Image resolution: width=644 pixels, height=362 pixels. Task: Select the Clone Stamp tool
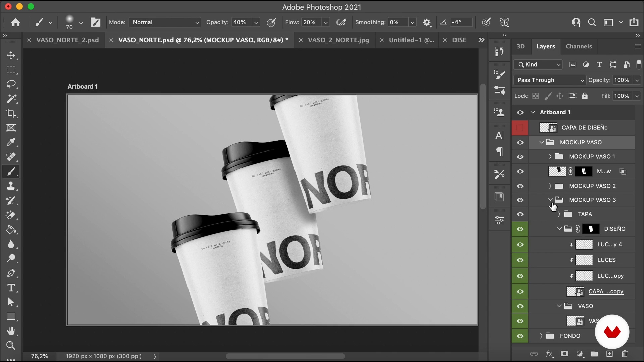pos(11,186)
